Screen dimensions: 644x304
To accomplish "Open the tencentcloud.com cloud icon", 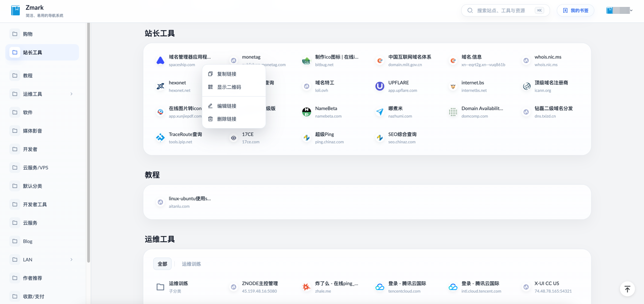I will (380, 287).
